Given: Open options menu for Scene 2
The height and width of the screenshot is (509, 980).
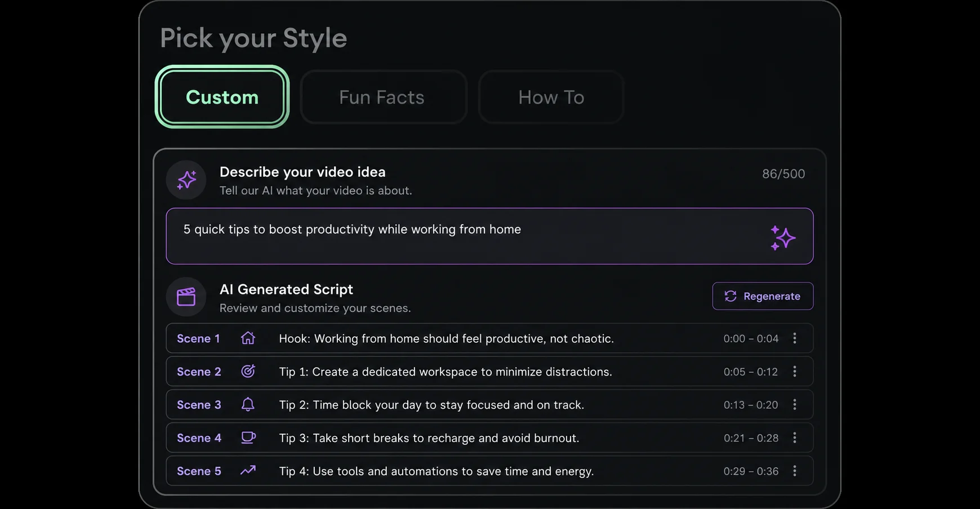Looking at the screenshot, I should click(x=795, y=371).
